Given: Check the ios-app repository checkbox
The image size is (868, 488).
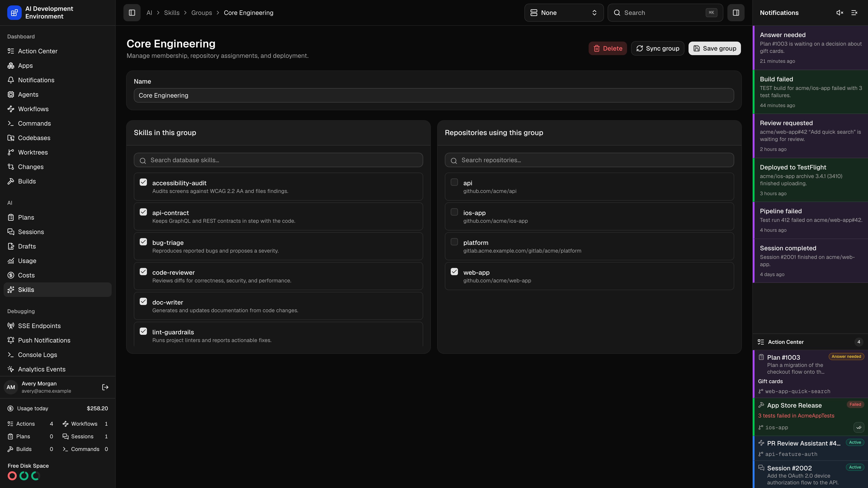Looking at the screenshot, I should click(x=454, y=212).
